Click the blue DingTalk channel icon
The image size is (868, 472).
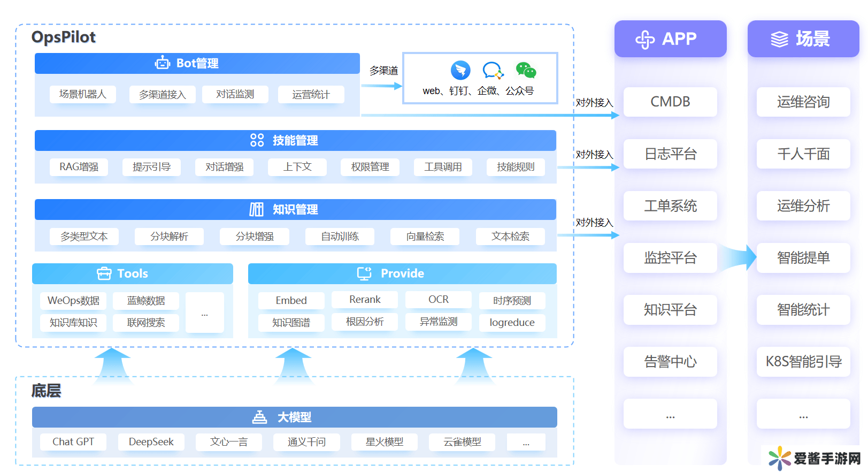point(460,70)
